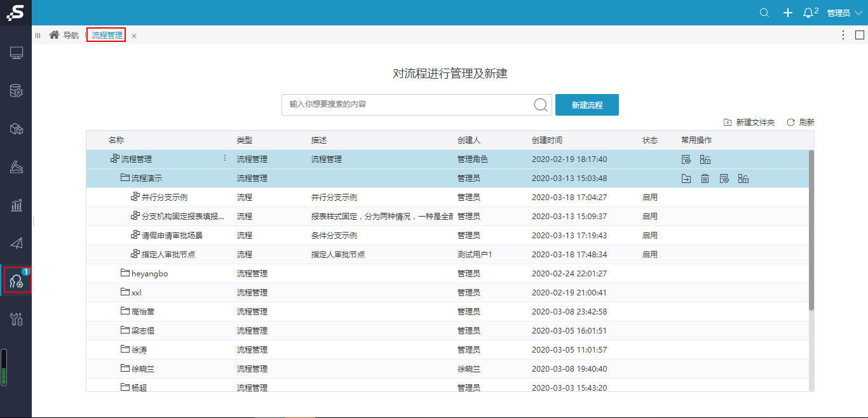Click 刷新 to refresh the list
868x418 pixels.
pyautogui.click(x=801, y=123)
